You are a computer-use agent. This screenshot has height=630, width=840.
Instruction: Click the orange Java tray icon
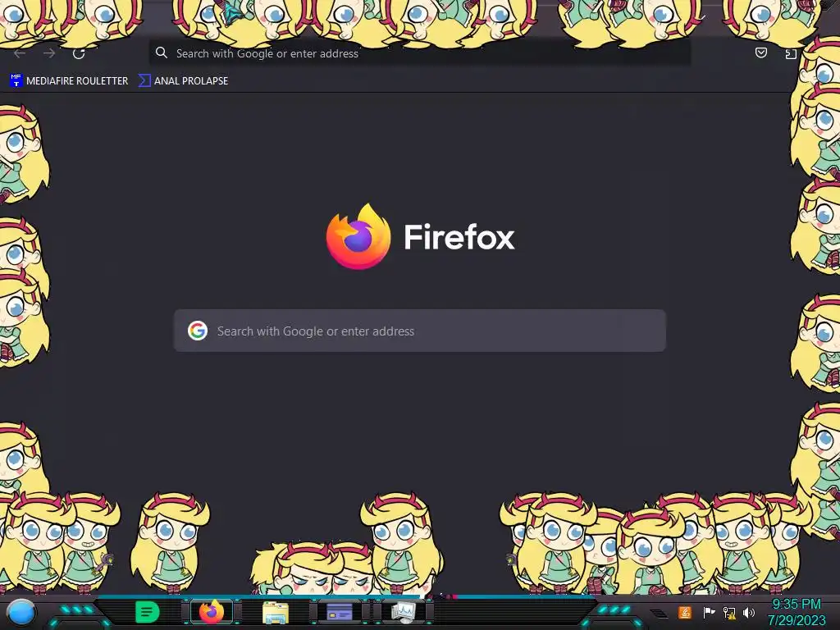point(685,612)
